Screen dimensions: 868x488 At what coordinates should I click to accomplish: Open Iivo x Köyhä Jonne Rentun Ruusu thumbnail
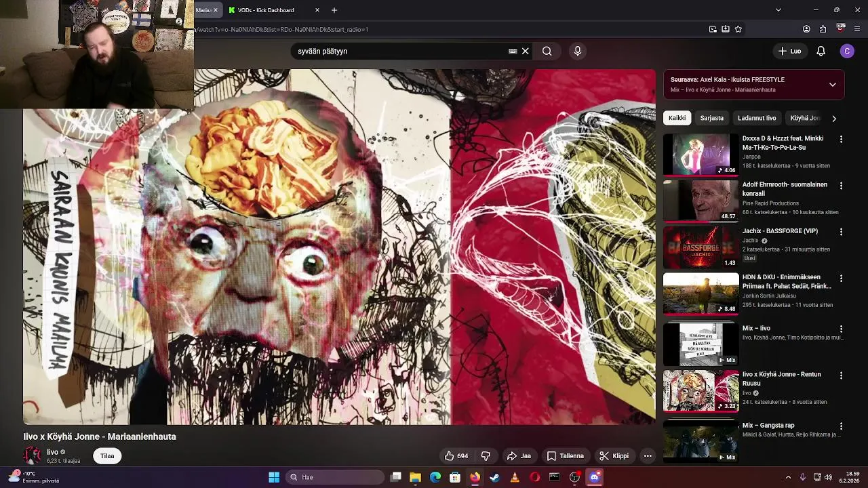coord(701,390)
